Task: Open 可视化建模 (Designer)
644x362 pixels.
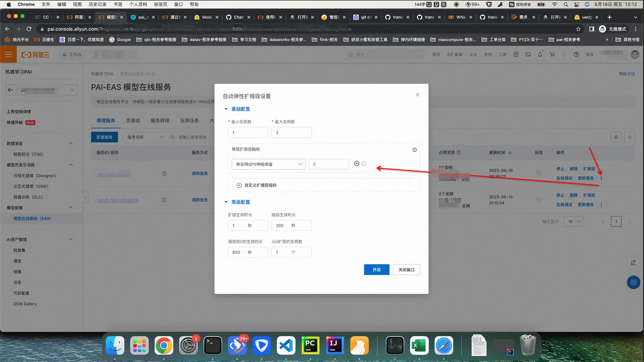Action: [35, 176]
